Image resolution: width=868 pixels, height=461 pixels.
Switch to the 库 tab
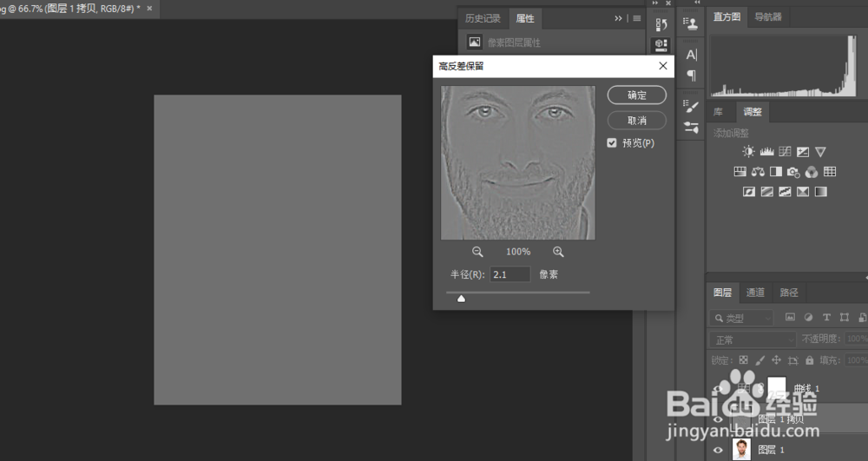pyautogui.click(x=718, y=112)
